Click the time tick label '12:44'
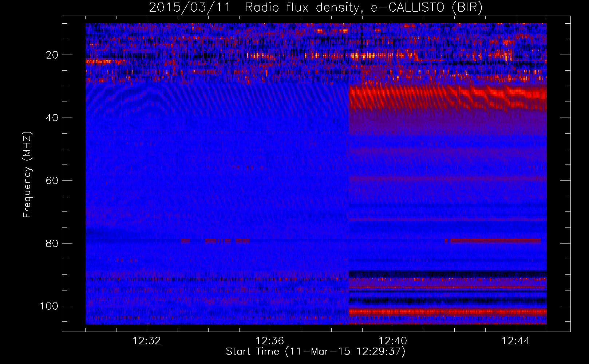The image size is (589, 364). [x=516, y=341]
